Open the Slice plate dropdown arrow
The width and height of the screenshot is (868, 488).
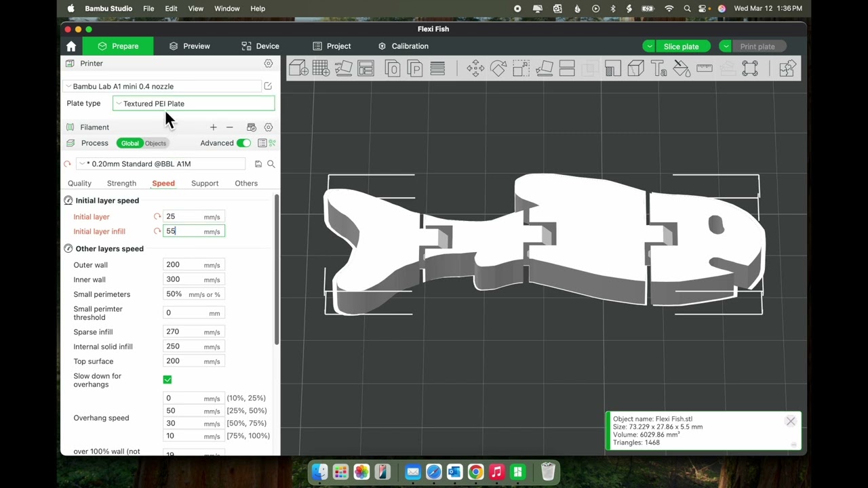click(649, 46)
